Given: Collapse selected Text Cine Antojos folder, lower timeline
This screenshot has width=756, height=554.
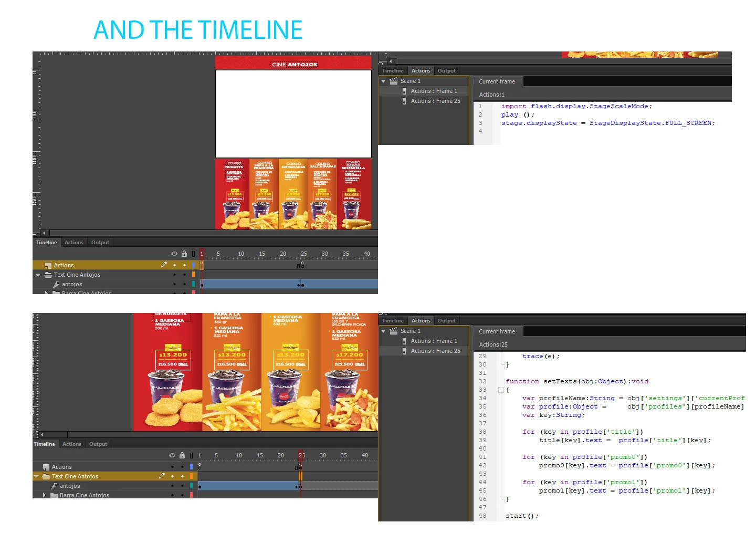Looking at the screenshot, I should click(x=36, y=476).
